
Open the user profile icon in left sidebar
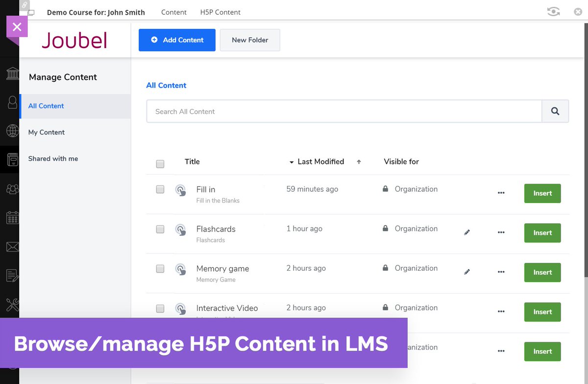pyautogui.click(x=12, y=102)
